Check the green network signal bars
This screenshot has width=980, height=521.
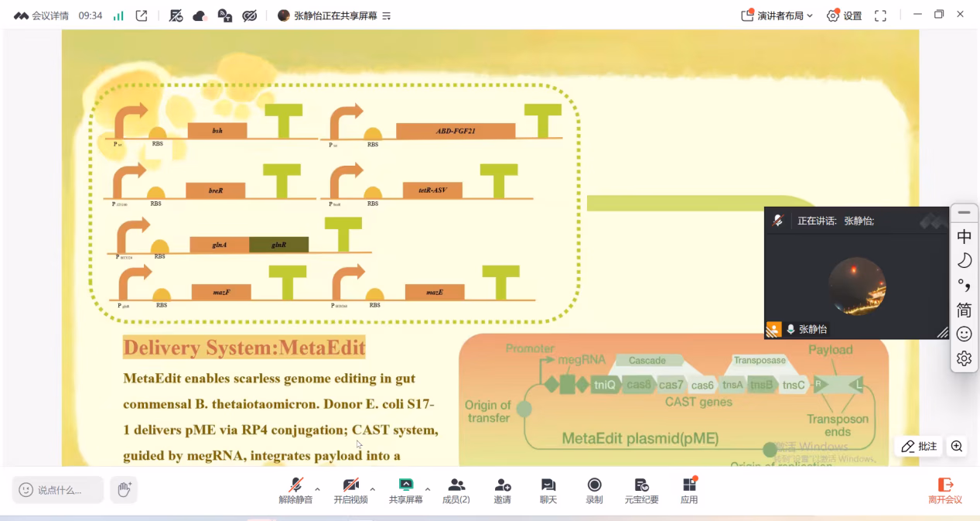(x=118, y=15)
